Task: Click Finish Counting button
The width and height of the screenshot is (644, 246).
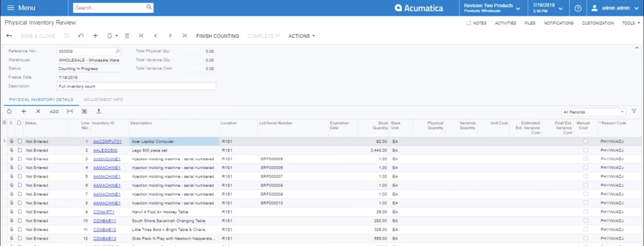Action: (217, 36)
